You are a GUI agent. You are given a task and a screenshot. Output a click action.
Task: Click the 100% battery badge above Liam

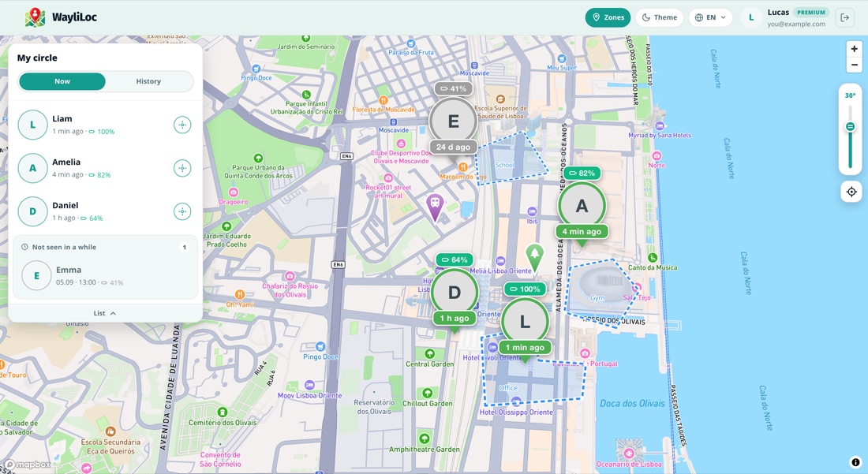click(524, 289)
